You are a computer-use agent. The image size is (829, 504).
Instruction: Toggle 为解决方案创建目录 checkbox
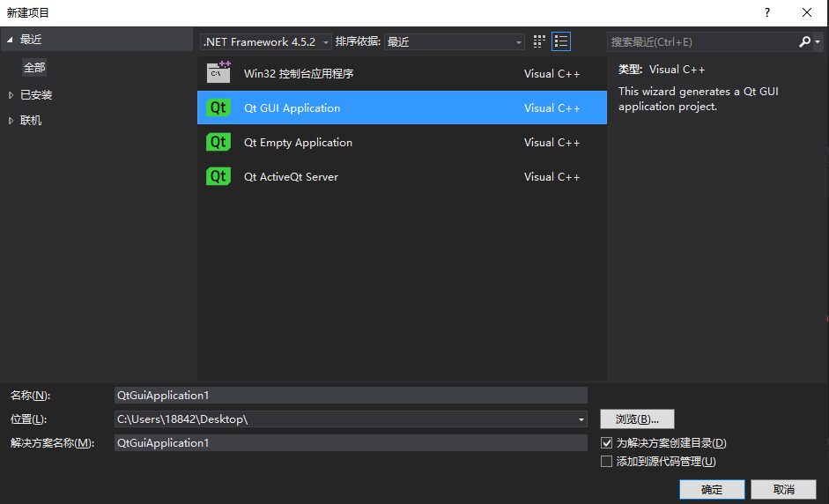pyautogui.click(x=606, y=442)
